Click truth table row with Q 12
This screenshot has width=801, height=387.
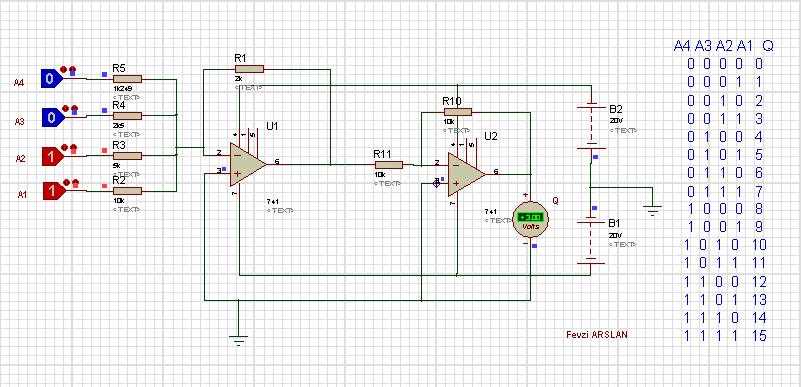726,281
